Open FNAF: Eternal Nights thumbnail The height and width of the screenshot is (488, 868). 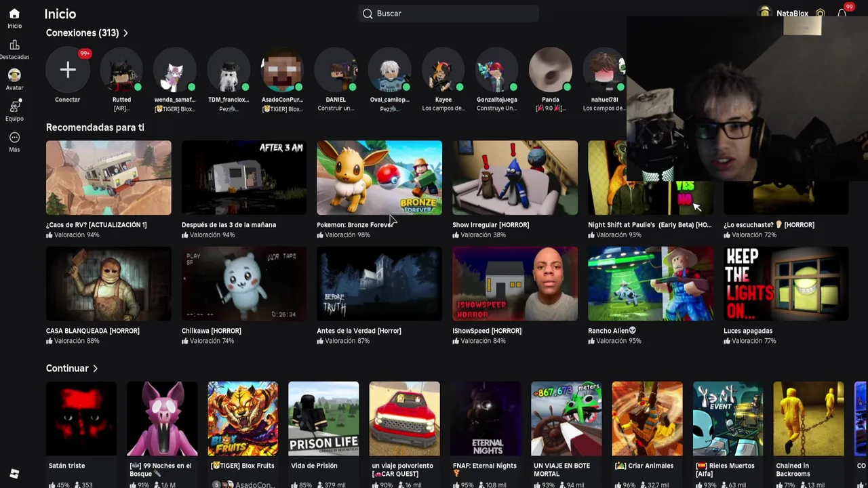pos(486,419)
